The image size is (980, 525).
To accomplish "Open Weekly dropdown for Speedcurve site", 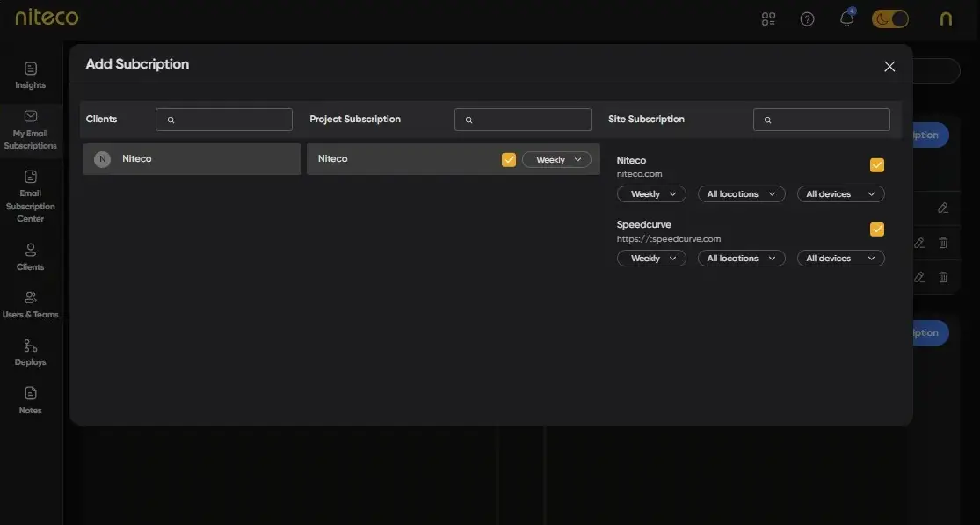I will pyautogui.click(x=651, y=259).
